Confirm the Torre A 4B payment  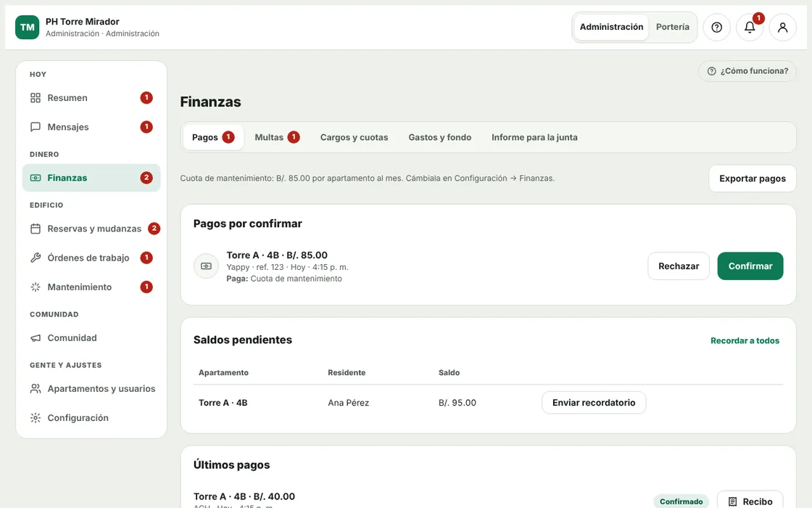pos(750,266)
